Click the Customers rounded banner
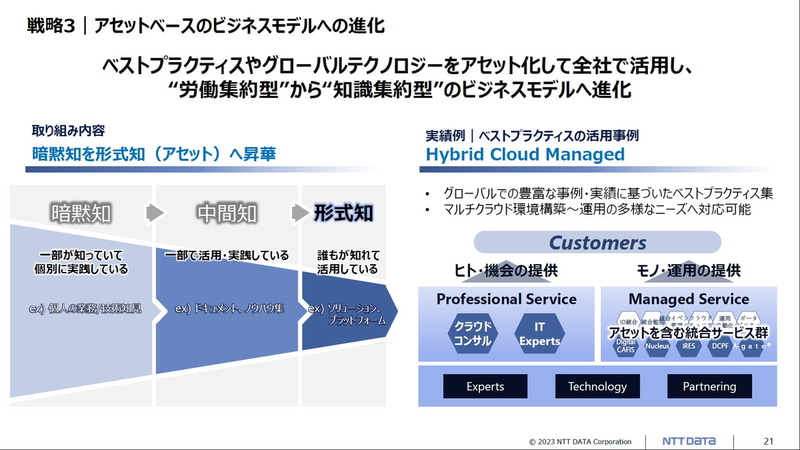800x450 pixels. pos(597,242)
